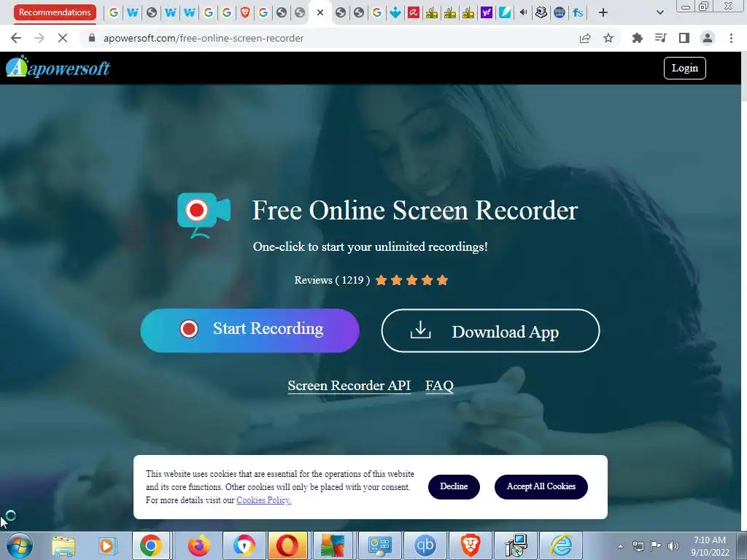
Task: Switch to the tab with speaker icon
Action: pos(523,13)
